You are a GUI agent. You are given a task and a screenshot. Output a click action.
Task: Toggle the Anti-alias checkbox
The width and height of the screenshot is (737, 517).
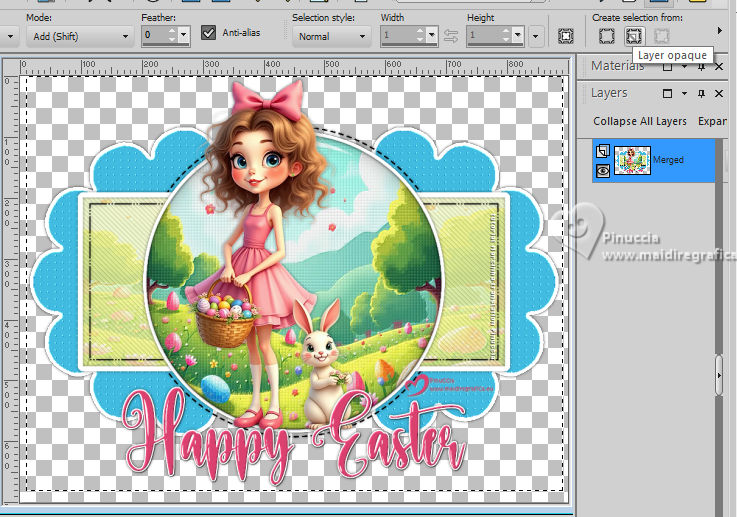point(208,33)
